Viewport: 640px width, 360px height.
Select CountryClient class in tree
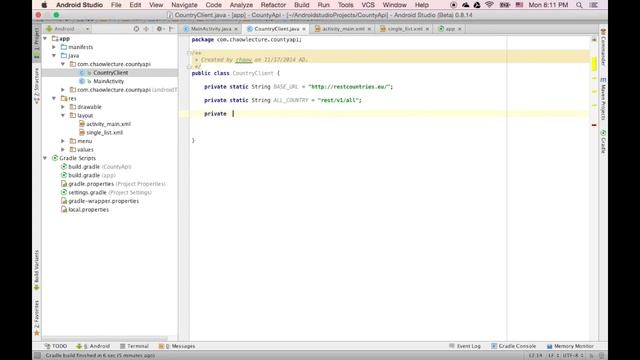110,73
